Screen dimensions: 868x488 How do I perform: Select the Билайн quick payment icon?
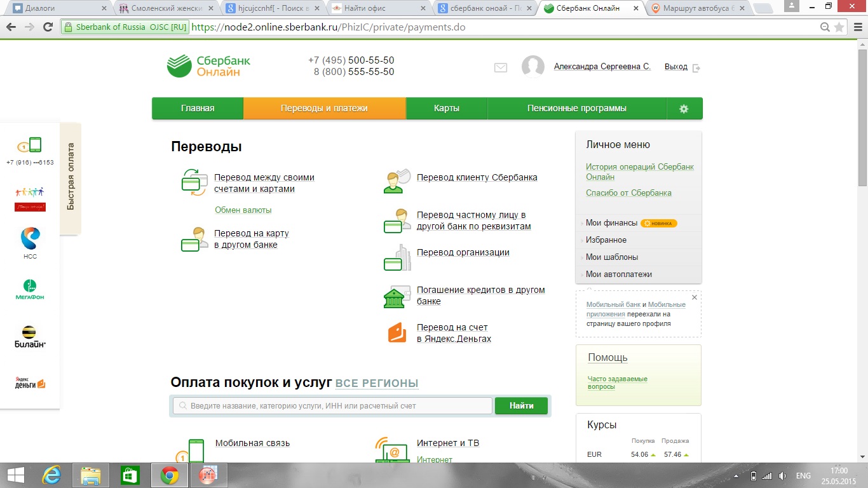(x=30, y=337)
